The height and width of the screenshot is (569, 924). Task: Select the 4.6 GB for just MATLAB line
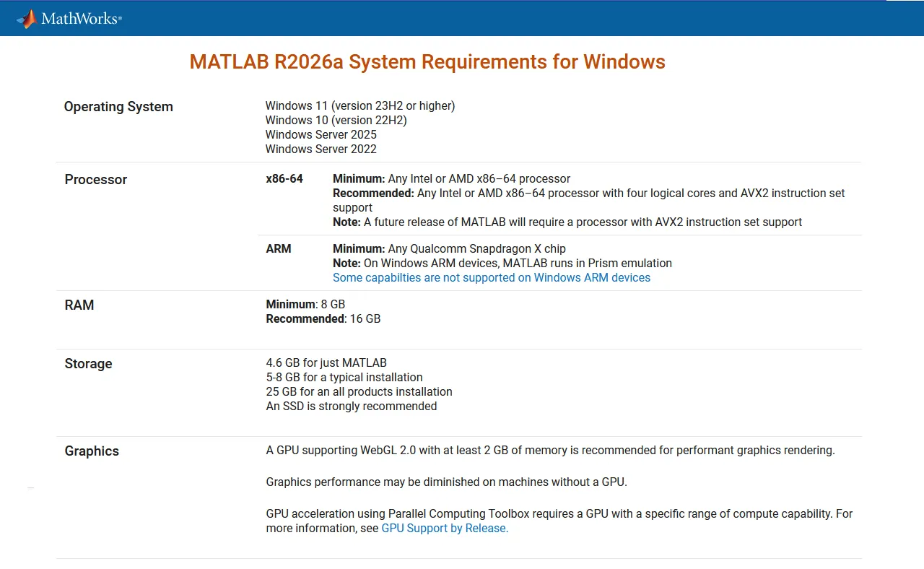[326, 363]
